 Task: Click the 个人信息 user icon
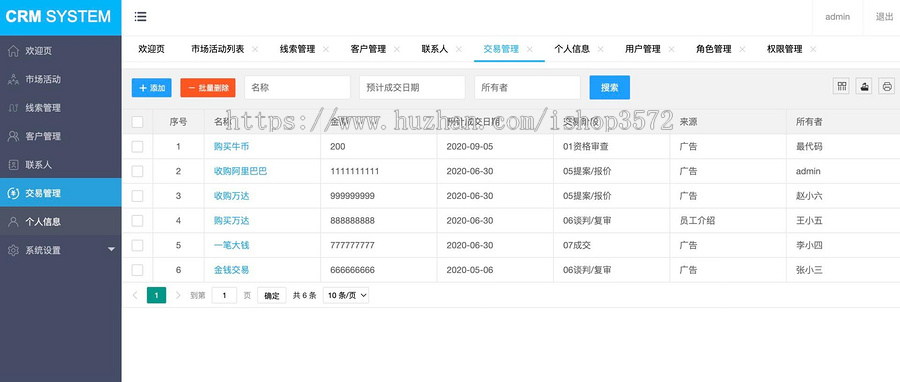tap(13, 221)
